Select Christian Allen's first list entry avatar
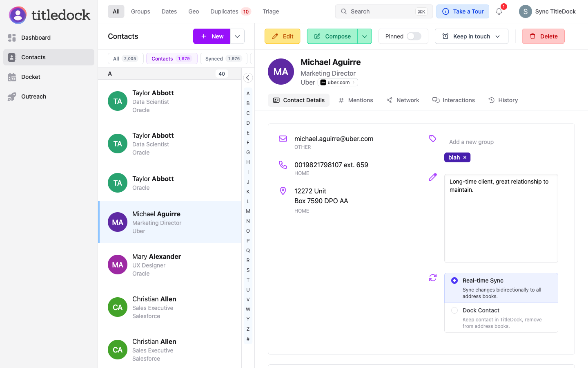588x368 pixels. point(118,307)
